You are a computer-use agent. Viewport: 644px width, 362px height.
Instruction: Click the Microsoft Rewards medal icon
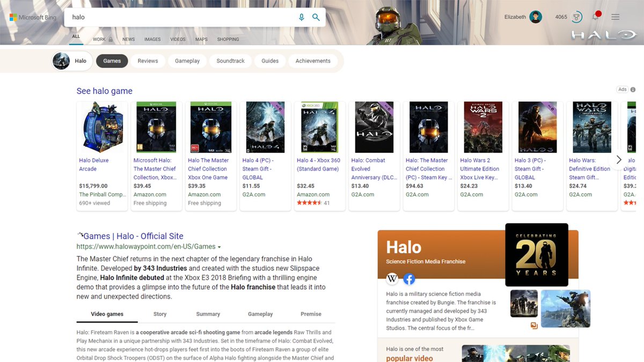(577, 17)
